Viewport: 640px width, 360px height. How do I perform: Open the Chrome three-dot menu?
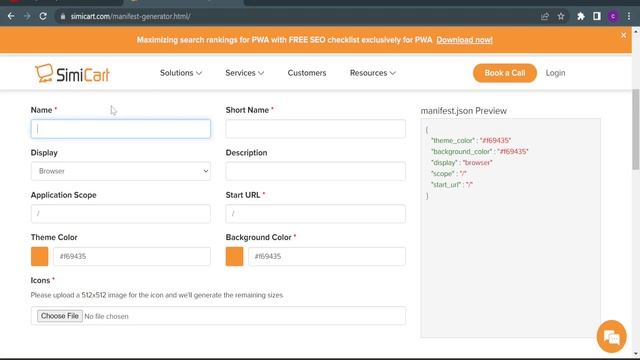[629, 16]
